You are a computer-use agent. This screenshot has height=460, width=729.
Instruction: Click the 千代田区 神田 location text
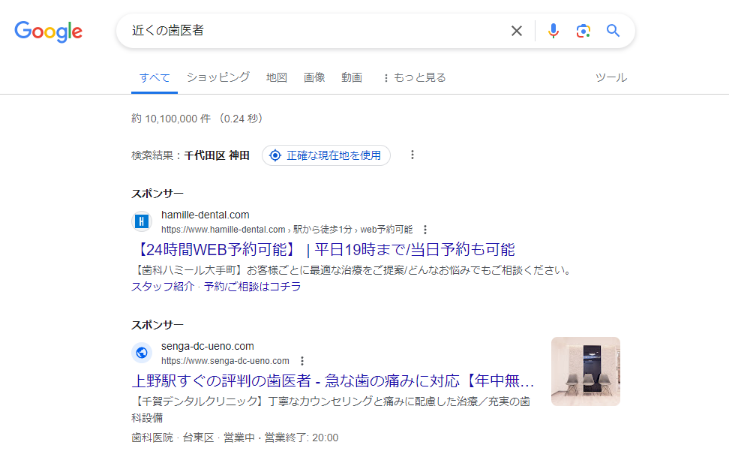[x=217, y=155]
